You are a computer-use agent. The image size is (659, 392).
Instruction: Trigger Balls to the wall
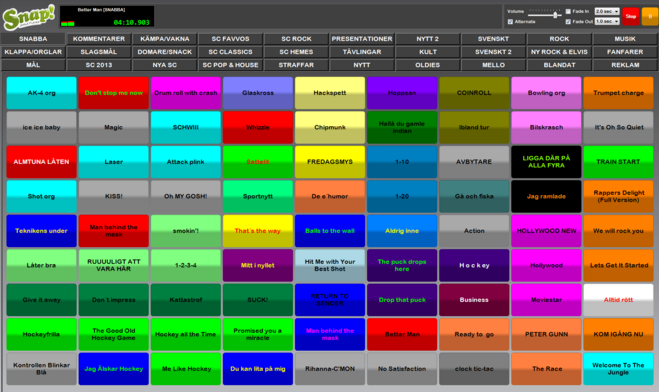(x=330, y=231)
